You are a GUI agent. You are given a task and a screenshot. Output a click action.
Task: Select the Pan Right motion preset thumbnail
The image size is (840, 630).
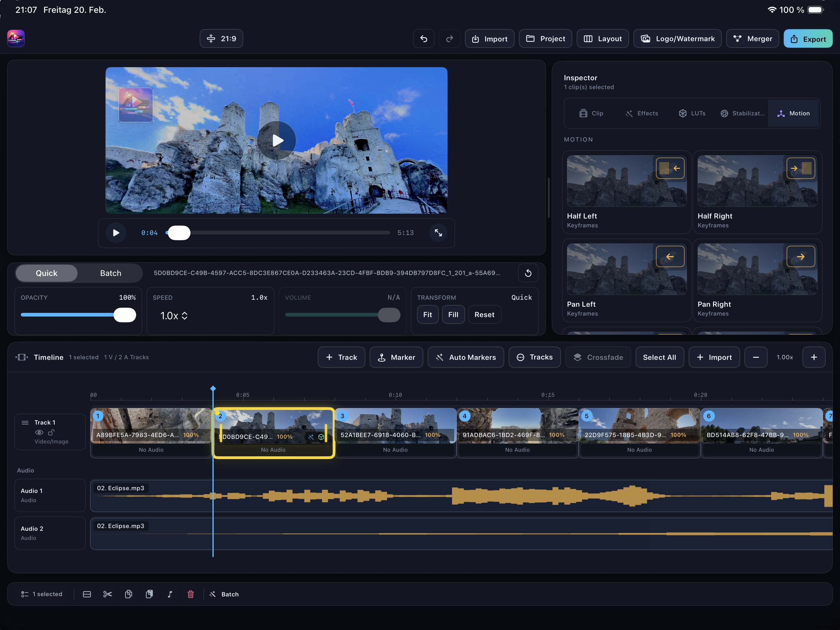tap(757, 269)
